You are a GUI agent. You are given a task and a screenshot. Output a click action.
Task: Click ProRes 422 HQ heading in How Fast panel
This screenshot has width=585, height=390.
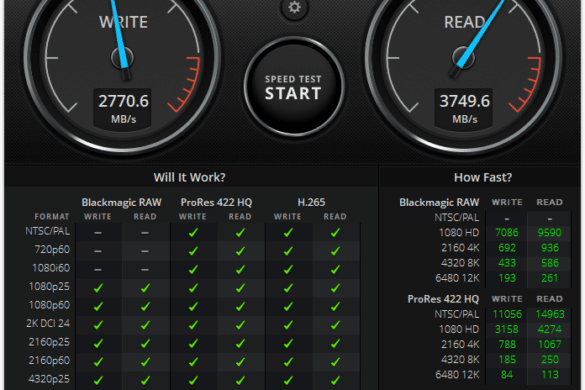point(443,299)
